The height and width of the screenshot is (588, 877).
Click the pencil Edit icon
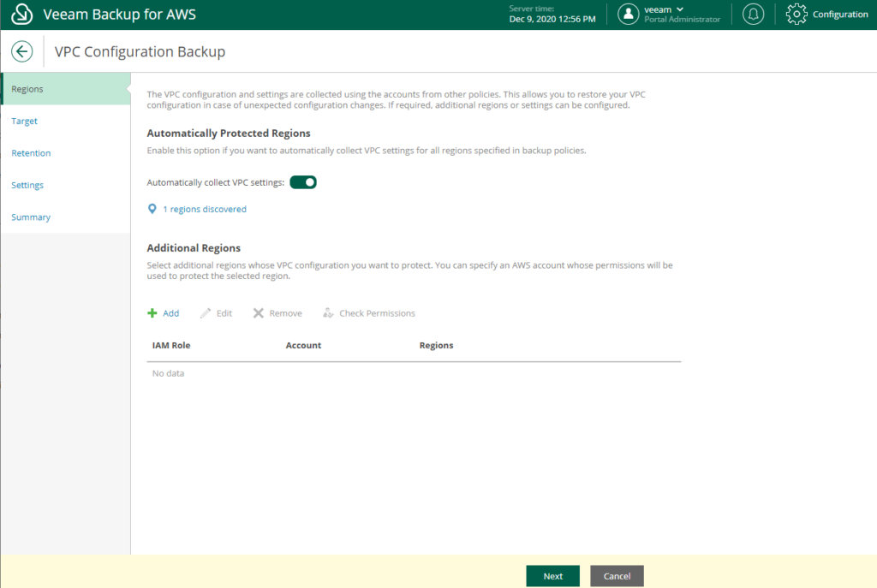(206, 313)
